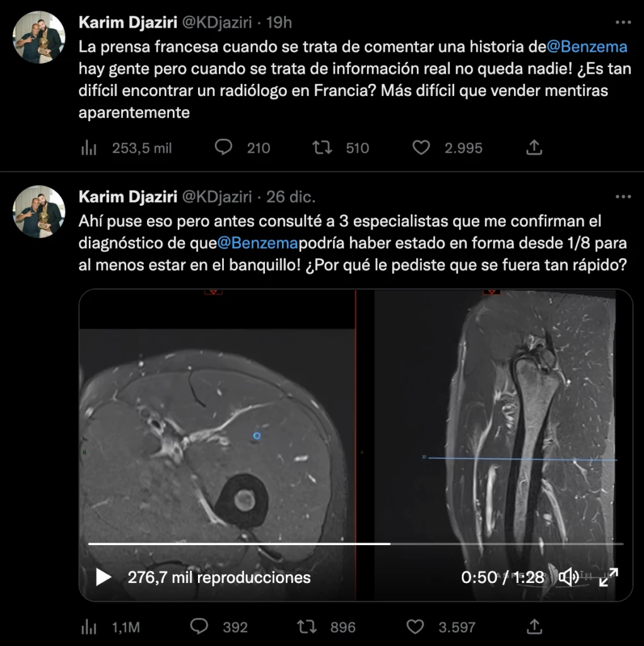Open more options on 26 dic. tweet
The image size is (644, 646).
click(x=623, y=197)
